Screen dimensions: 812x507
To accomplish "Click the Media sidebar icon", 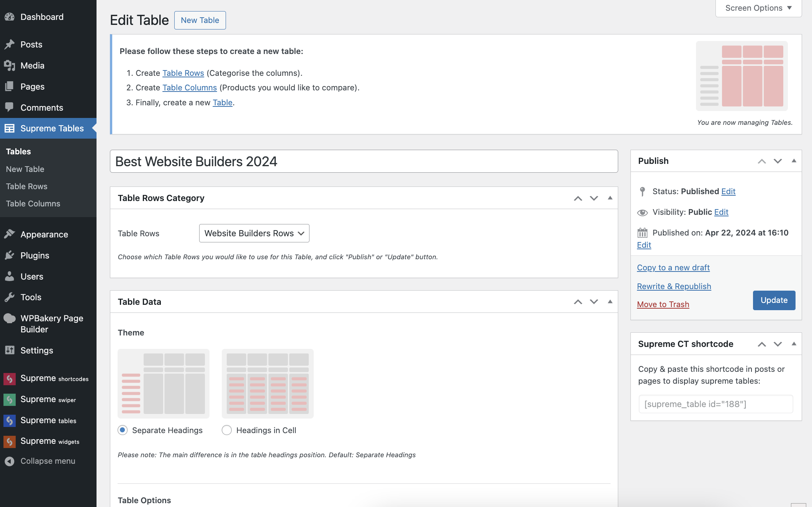I will click(10, 65).
